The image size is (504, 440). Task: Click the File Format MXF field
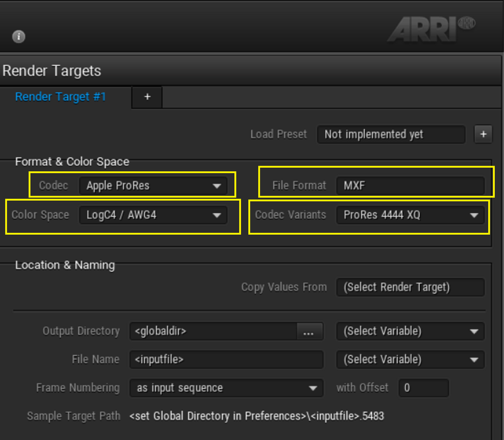click(410, 185)
